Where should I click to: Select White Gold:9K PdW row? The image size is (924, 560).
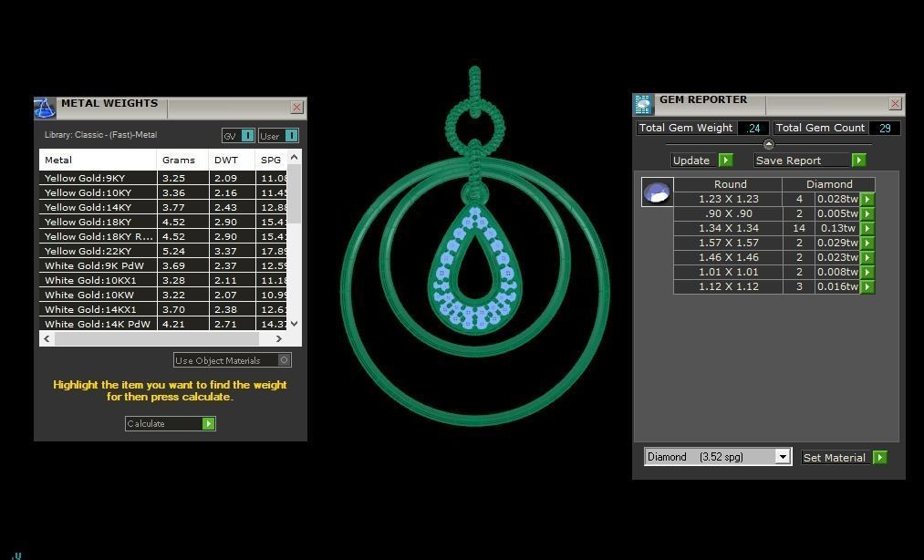(163, 265)
